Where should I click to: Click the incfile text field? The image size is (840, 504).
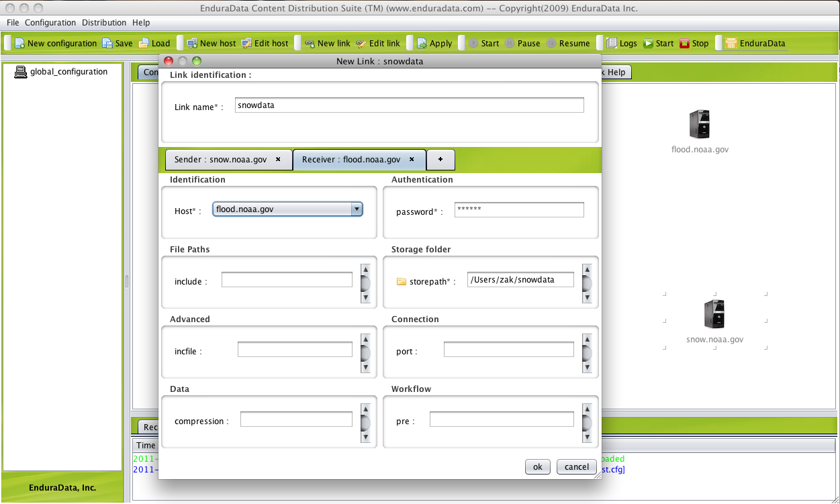click(295, 350)
